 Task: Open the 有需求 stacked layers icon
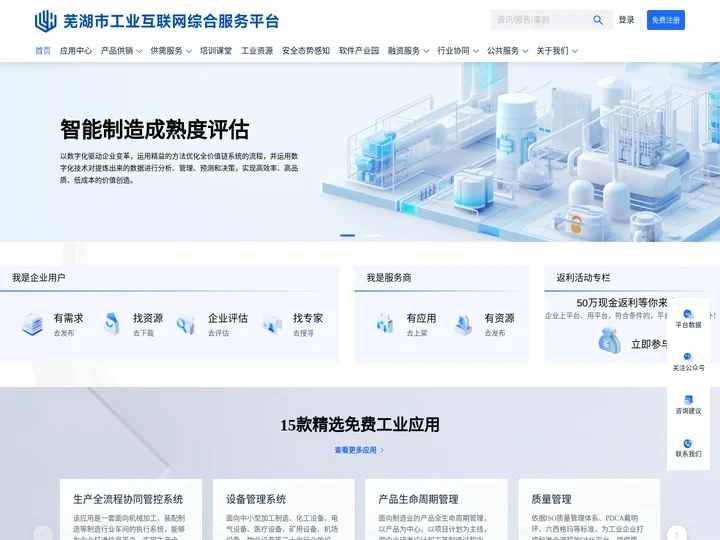[33, 324]
